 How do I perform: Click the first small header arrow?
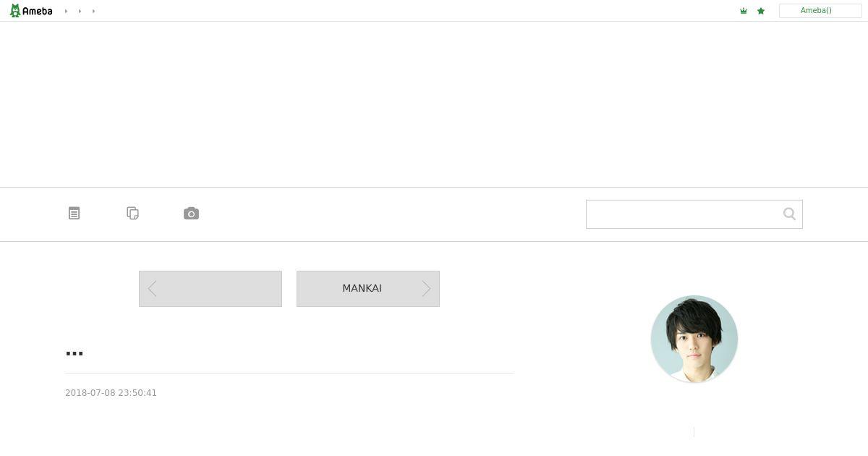pyautogui.click(x=66, y=11)
